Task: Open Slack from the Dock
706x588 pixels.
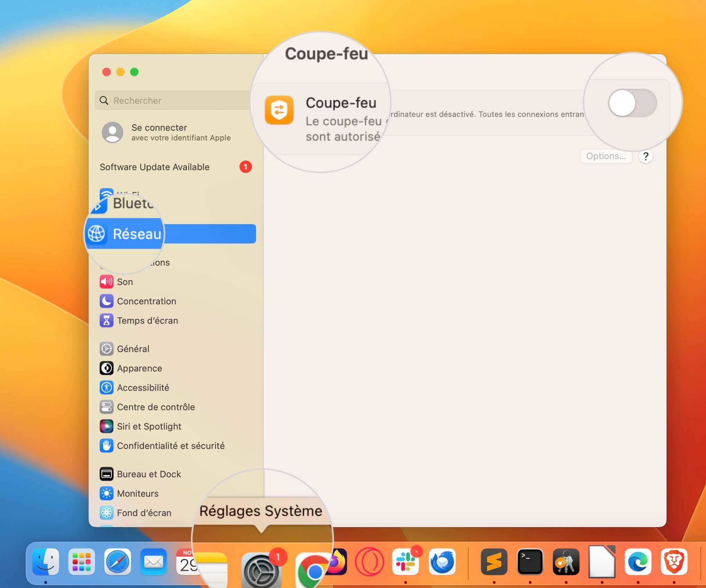Action: pos(406,562)
